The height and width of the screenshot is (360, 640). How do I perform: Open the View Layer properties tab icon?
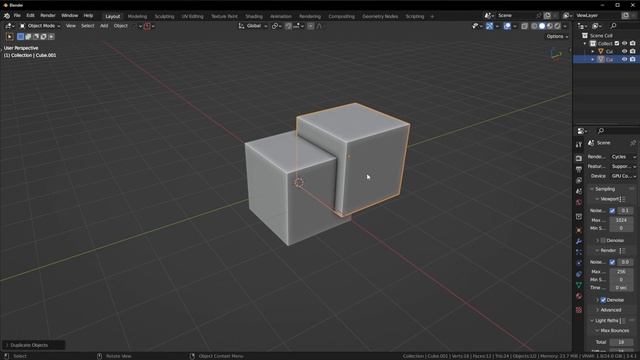click(x=579, y=180)
